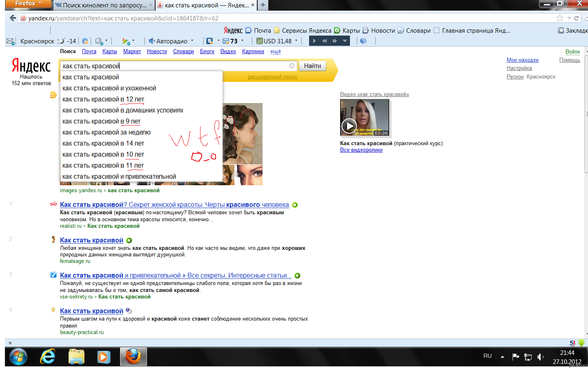
Task: Click the yandex.ru address bar
Action: pos(286,18)
